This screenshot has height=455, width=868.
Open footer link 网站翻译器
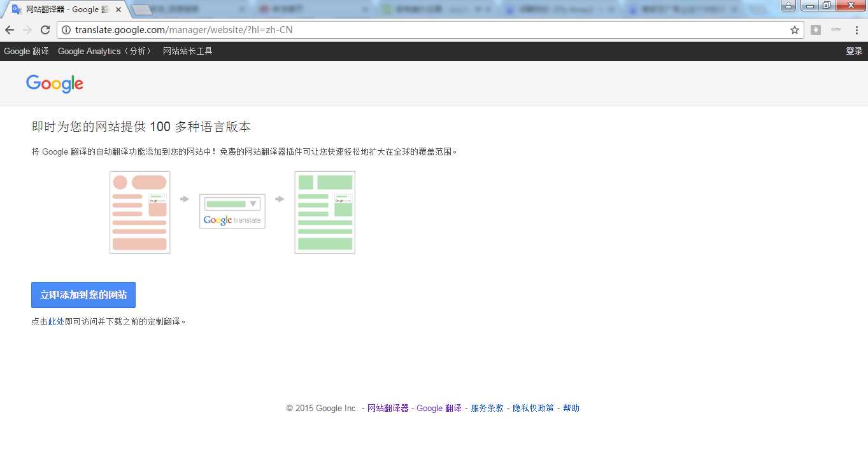pos(388,408)
